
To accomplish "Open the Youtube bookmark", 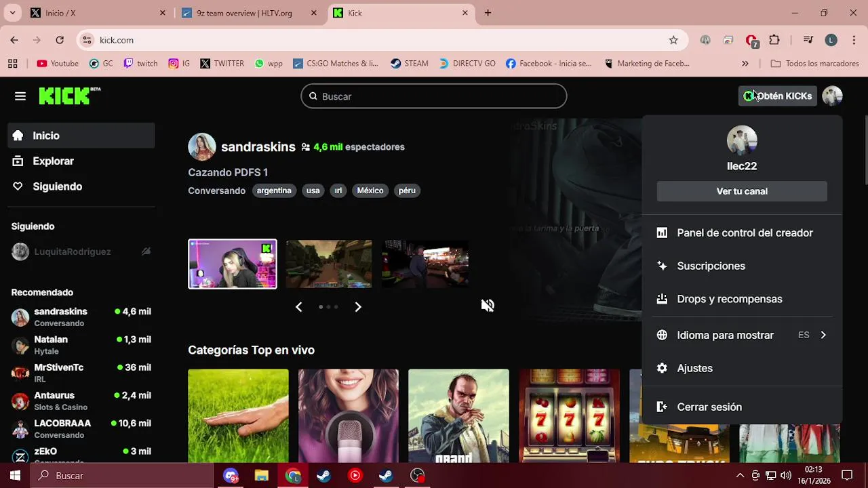I will pos(58,64).
